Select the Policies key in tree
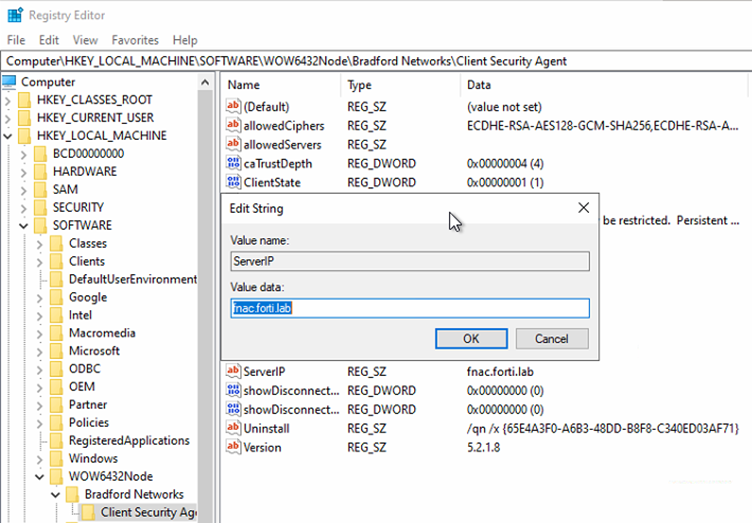This screenshot has height=523, width=752. click(87, 423)
